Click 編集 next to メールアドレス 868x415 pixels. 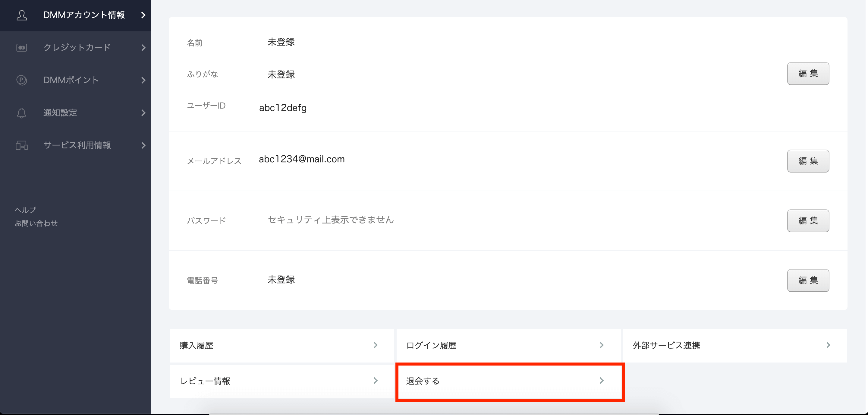point(808,161)
